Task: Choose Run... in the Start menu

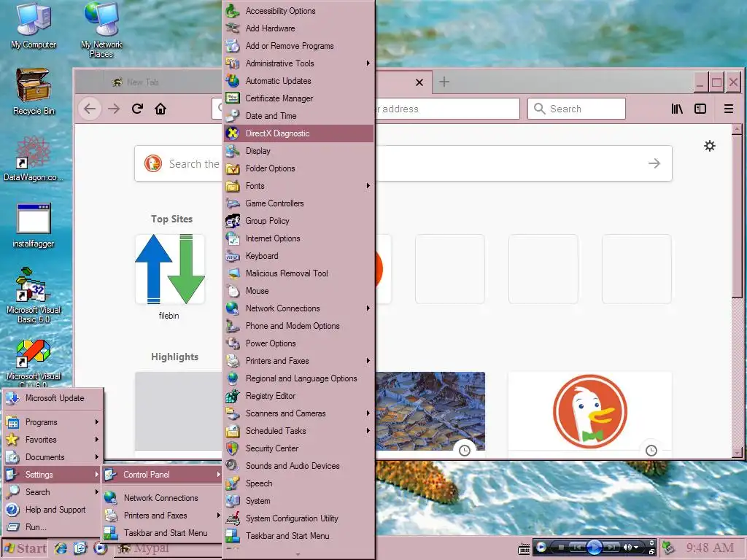Action: [x=53, y=527]
